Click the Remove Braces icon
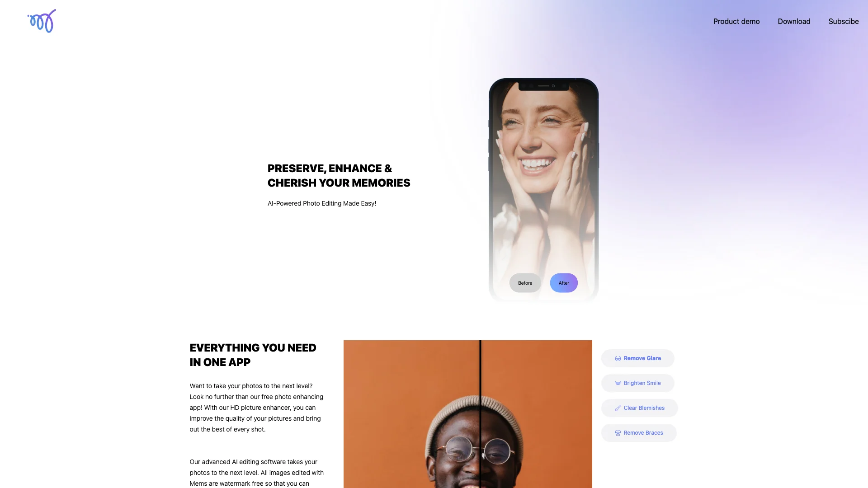Image resolution: width=868 pixels, height=488 pixels. coord(618,432)
